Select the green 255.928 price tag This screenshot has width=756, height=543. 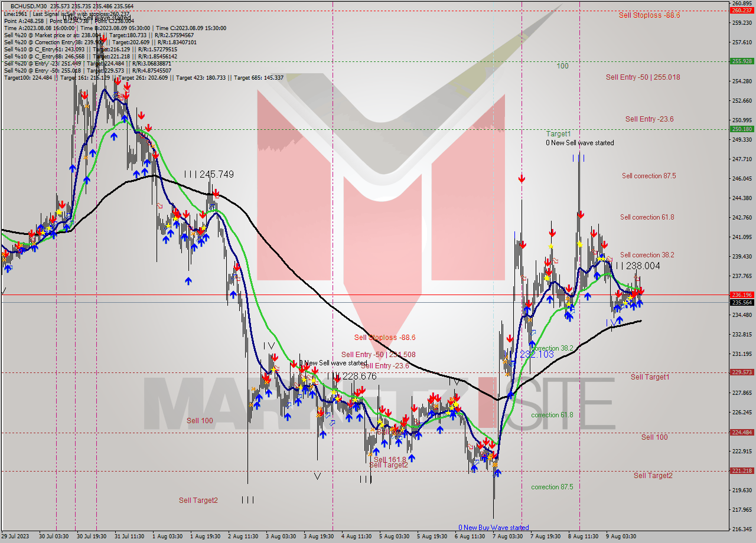pos(741,61)
